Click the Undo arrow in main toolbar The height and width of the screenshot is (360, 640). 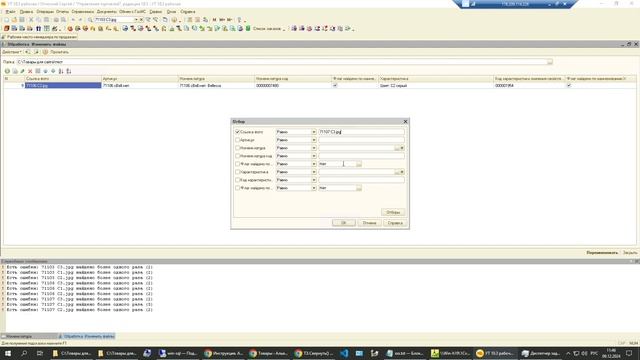pos(73,20)
